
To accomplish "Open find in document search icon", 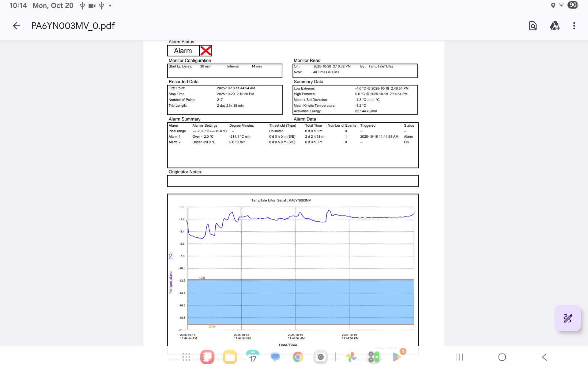I will (533, 26).
